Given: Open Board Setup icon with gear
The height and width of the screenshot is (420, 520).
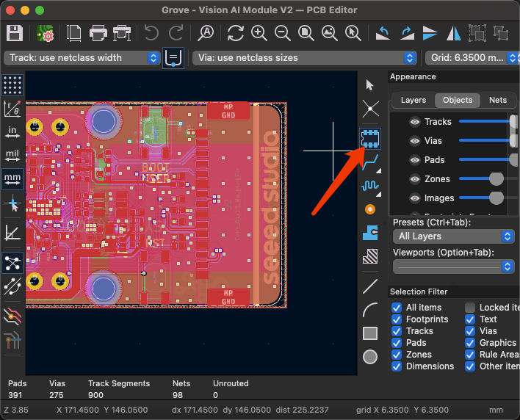Looking at the screenshot, I should click(45, 33).
